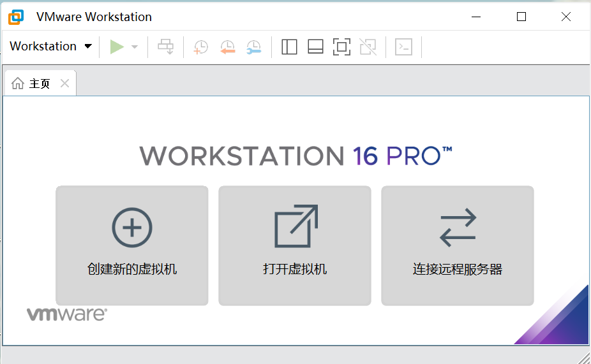
Task: Close the 主页 tab
Action: click(65, 83)
